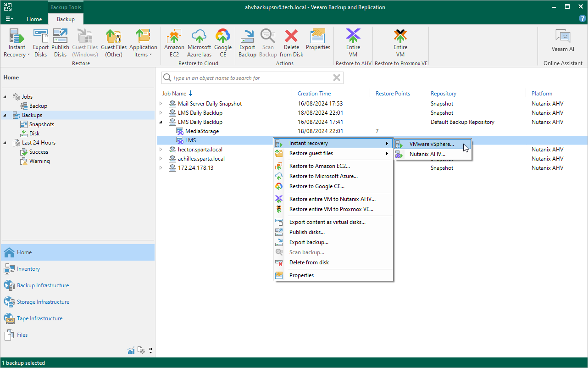Sort by Repository column header
Screen dimensions: 588x368
pos(444,94)
